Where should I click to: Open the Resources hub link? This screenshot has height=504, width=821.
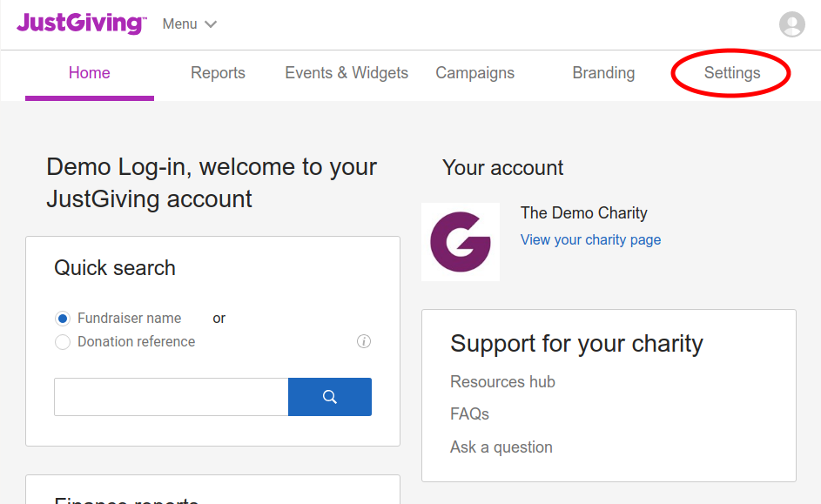[502, 381]
